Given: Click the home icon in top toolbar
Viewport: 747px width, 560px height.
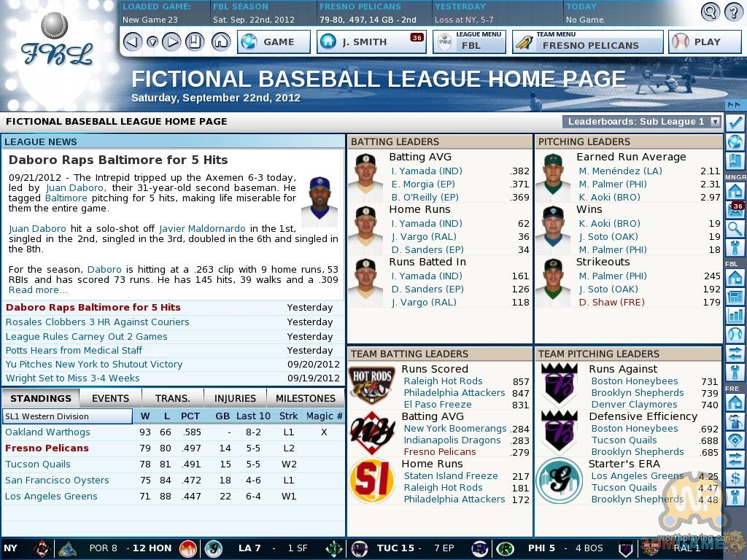Looking at the screenshot, I should (x=220, y=42).
